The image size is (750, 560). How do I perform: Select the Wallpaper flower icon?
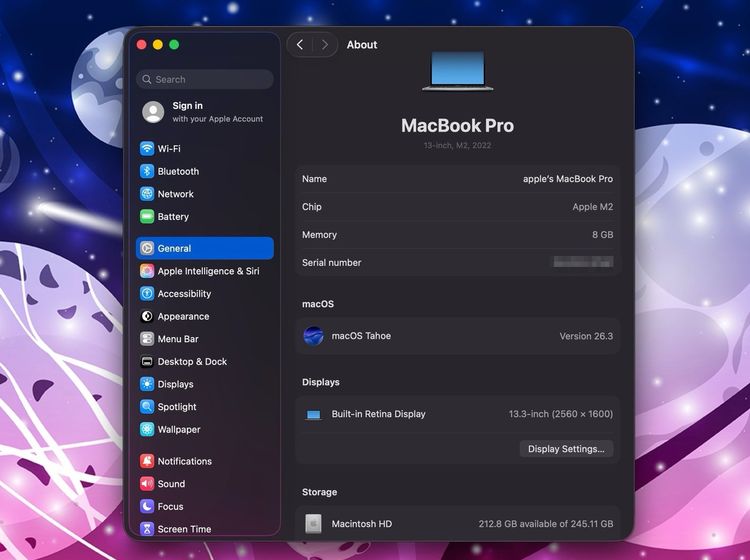click(147, 429)
